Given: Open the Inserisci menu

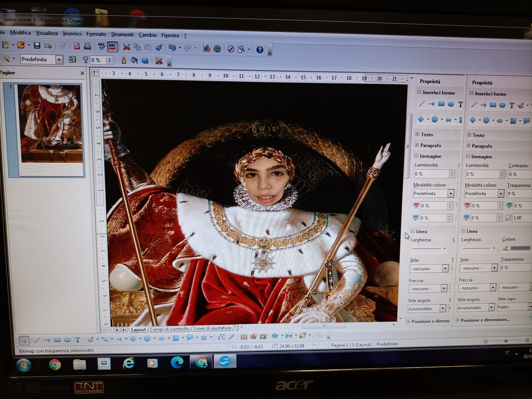Looking at the screenshot, I should coord(72,34).
